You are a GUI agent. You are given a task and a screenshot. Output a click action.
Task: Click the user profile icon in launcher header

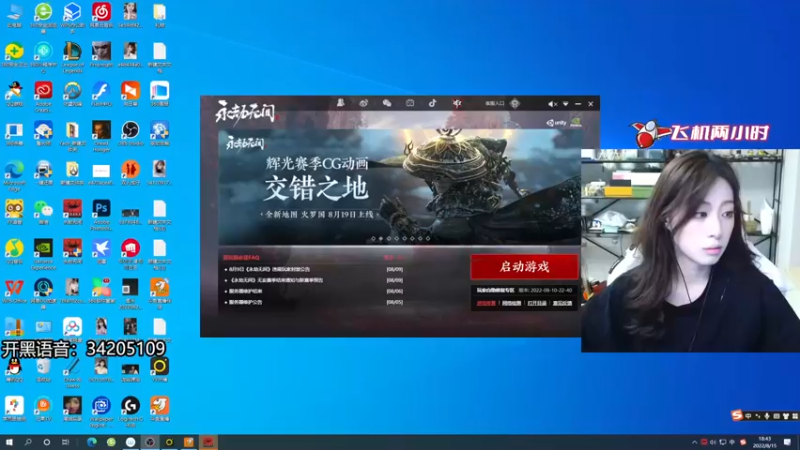[340, 103]
